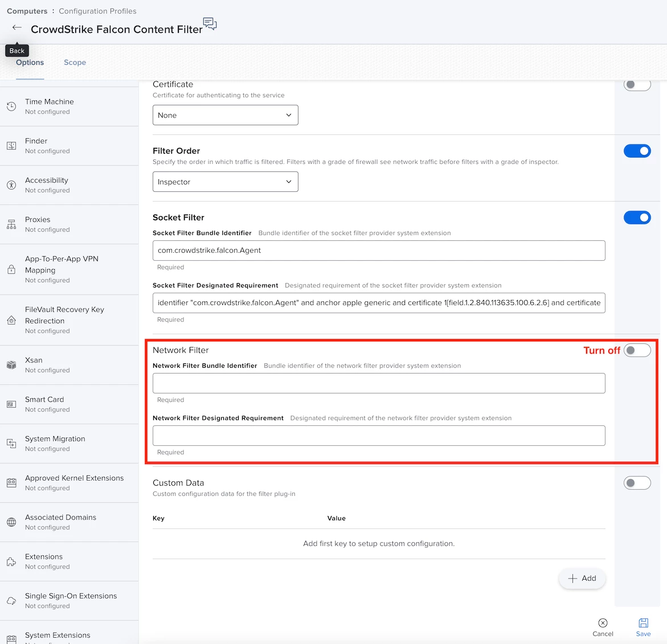Click the Socket Filter Bundle Identifier field
Screen dimensions: 667x644
[x=379, y=251]
